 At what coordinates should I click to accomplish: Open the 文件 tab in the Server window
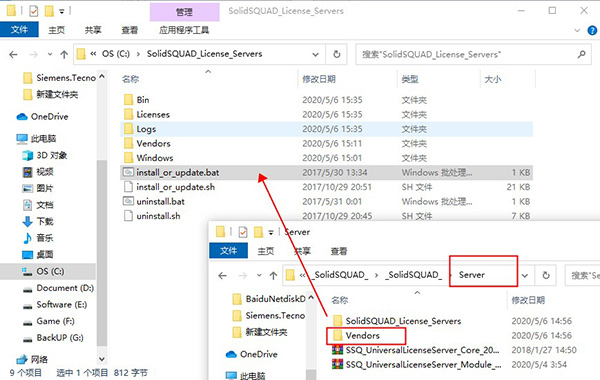[x=228, y=251]
